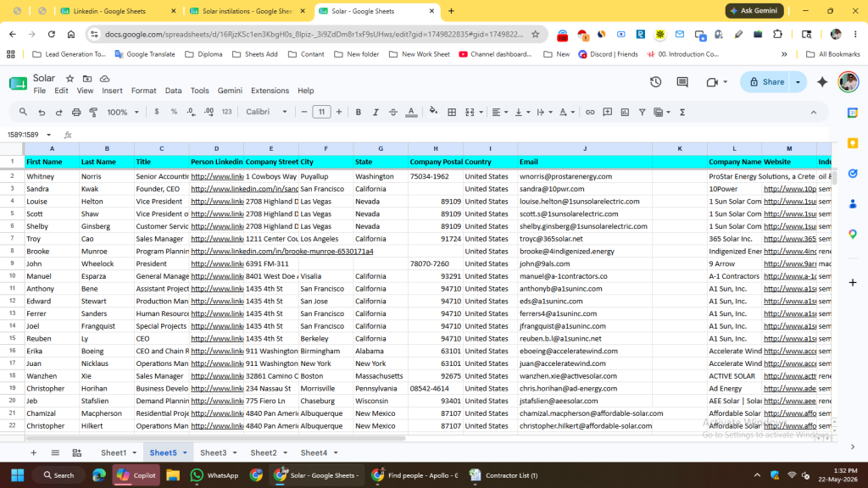Toggle bold formatting
This screenshot has width=868, height=488.
(x=359, y=113)
